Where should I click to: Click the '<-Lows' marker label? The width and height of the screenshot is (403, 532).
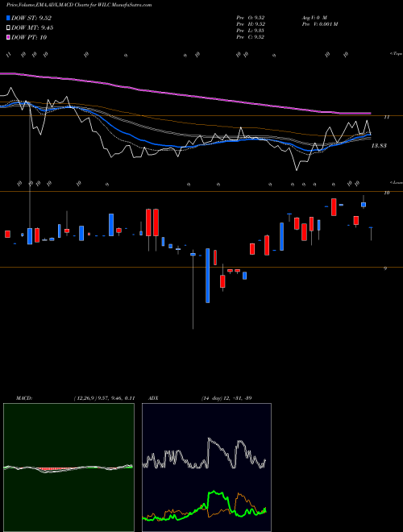397,182
